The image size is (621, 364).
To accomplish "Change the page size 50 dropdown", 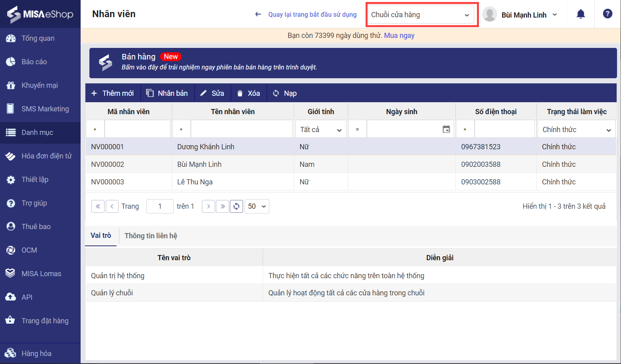I will click(x=257, y=206).
